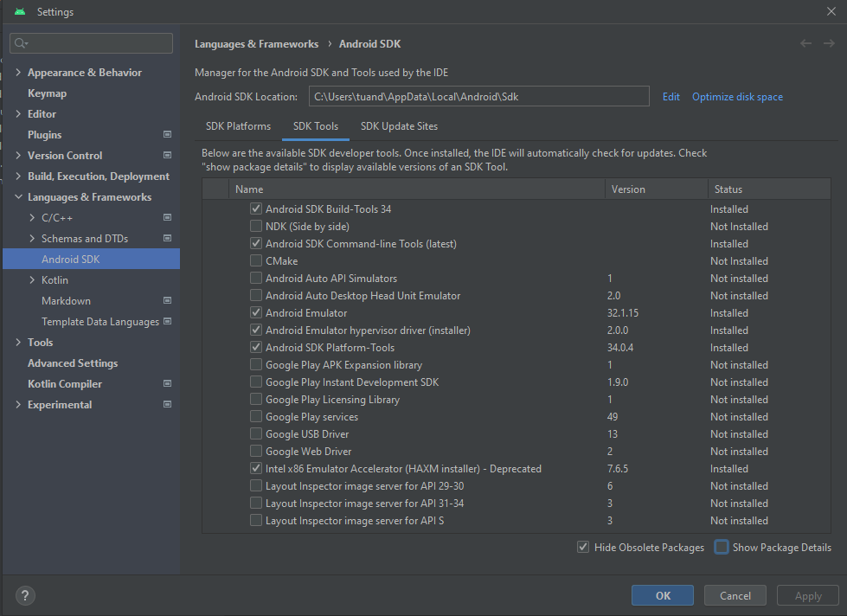Click the Android SDK Location field
Viewport: 847px width, 616px height.
(478, 96)
